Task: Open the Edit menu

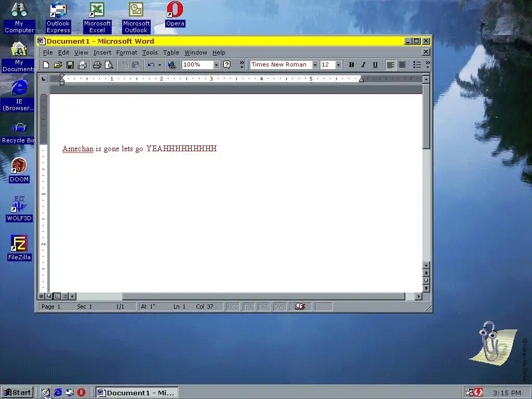Action: [63, 52]
